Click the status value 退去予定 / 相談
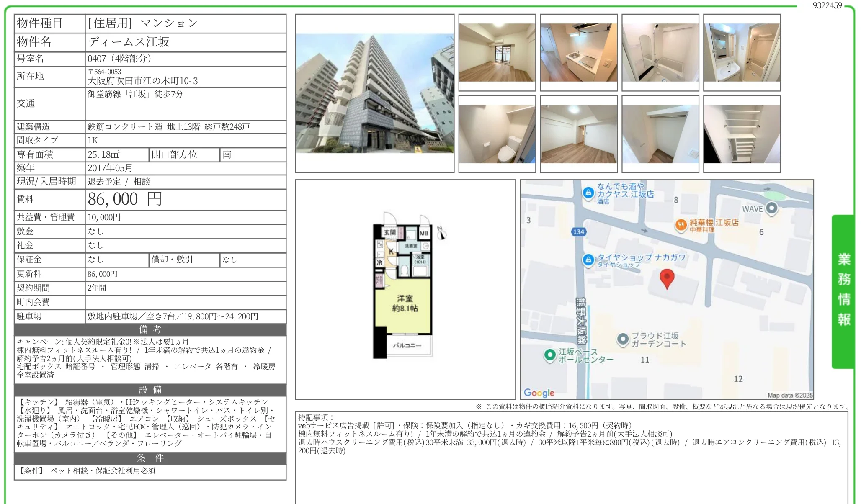This screenshot has width=861, height=504. [x=119, y=182]
